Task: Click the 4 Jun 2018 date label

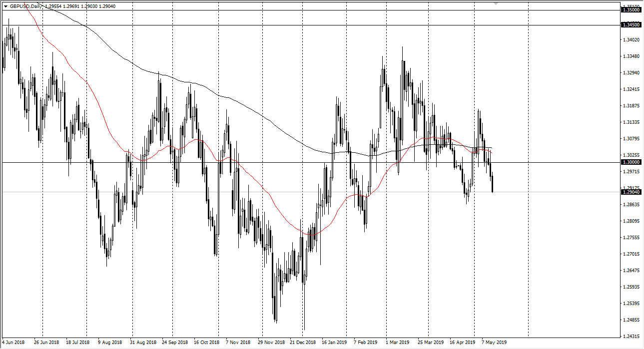Action: 12,343
